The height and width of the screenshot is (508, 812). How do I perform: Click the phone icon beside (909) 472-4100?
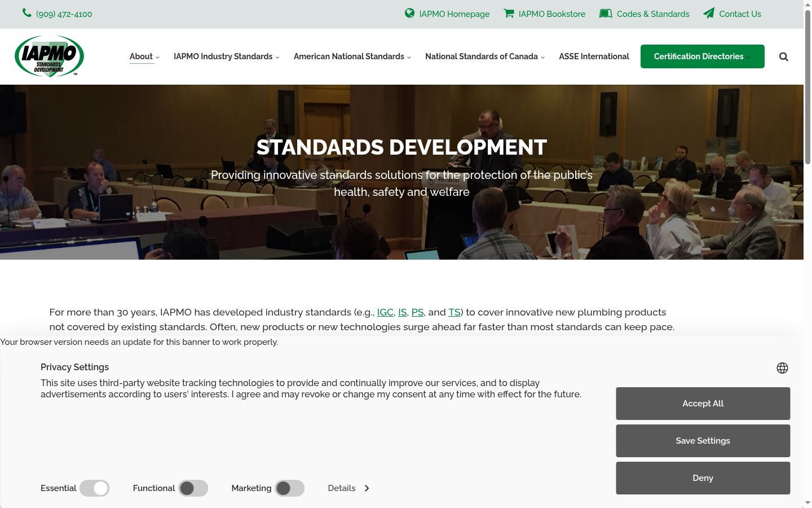[x=27, y=13]
